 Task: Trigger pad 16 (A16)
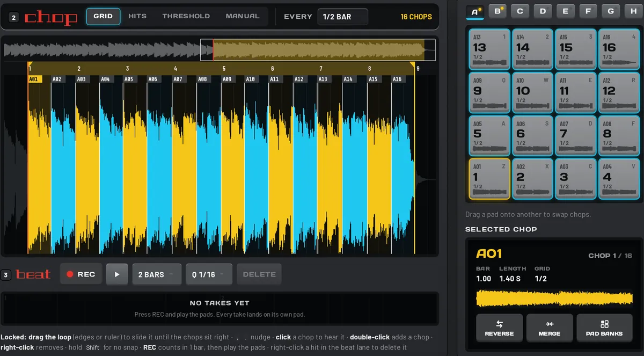(619, 49)
